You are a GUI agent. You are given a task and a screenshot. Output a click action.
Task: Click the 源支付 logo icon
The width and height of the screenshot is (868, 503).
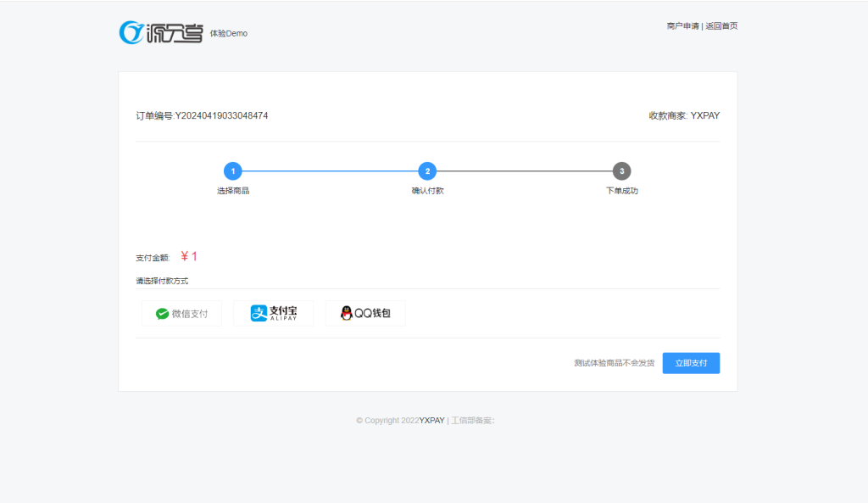pyautogui.click(x=161, y=32)
